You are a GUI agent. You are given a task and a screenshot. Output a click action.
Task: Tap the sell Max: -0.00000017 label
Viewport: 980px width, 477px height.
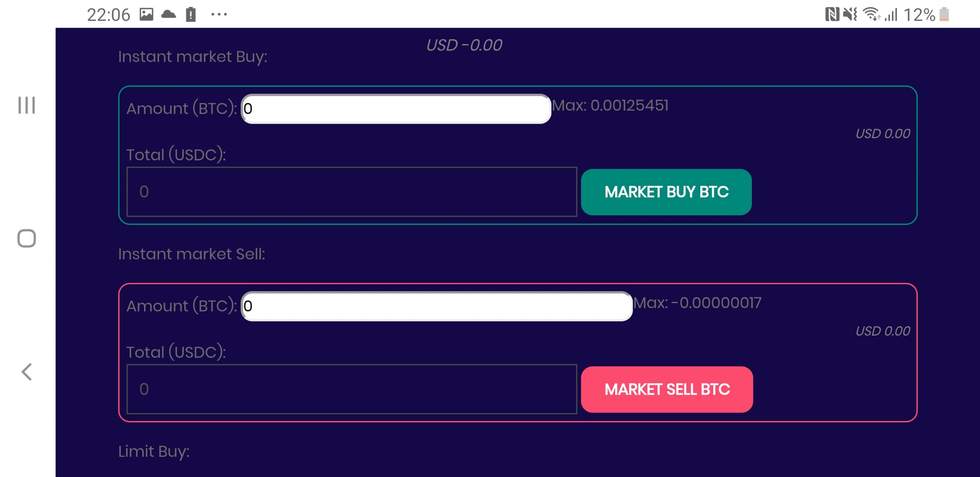point(697,303)
